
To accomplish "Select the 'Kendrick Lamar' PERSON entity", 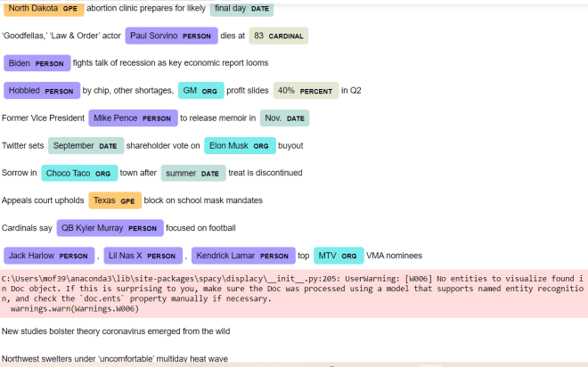I will point(243,256).
